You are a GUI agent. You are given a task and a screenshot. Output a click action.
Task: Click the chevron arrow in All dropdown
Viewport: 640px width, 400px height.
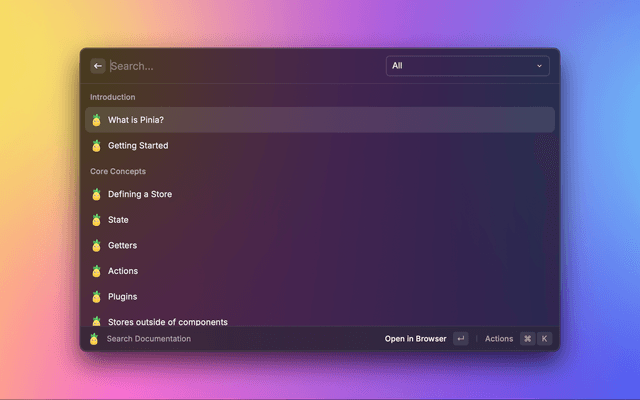tap(539, 66)
